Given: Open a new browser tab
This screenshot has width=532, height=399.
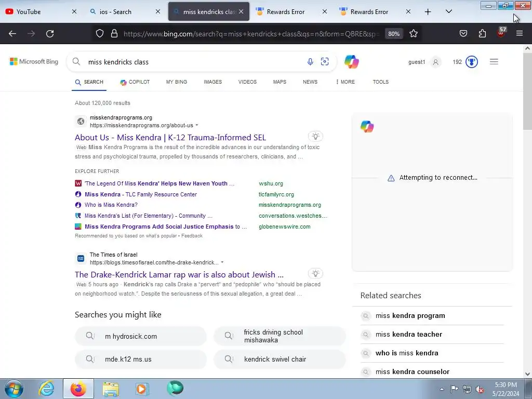Looking at the screenshot, I should tap(428, 12).
